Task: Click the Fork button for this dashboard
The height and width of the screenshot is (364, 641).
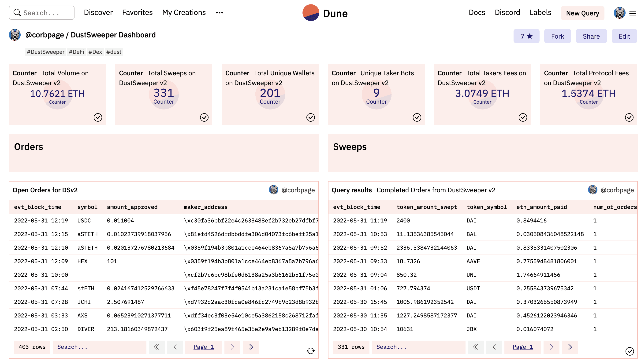Action: pos(557,36)
